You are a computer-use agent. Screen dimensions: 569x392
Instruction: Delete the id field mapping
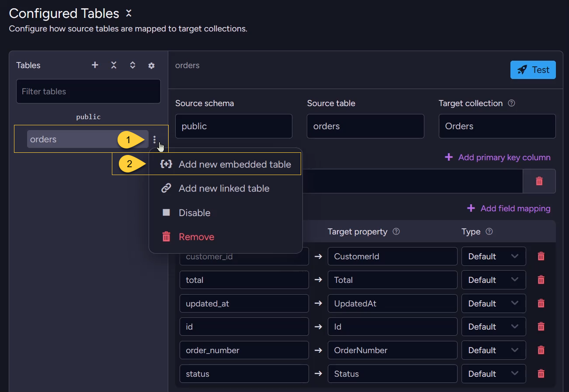click(x=541, y=327)
